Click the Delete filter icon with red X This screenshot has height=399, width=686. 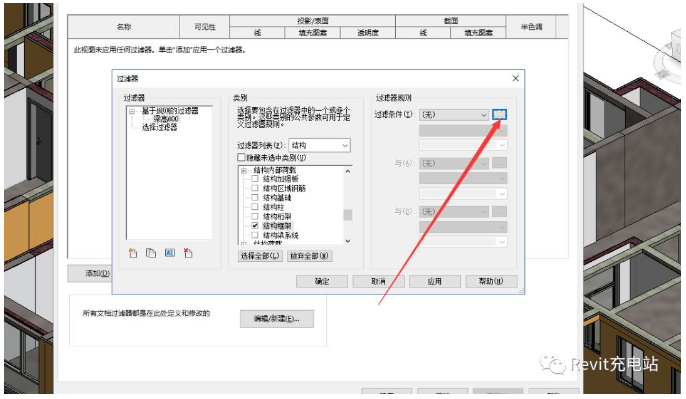point(188,253)
